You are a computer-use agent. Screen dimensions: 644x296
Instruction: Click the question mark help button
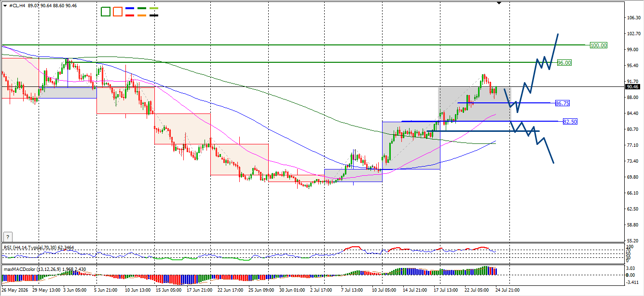pyautogui.click(x=7, y=237)
